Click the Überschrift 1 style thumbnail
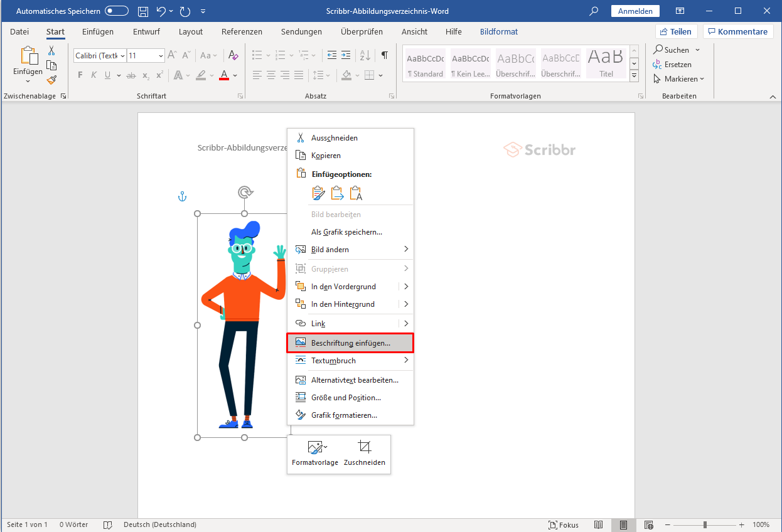 pos(515,64)
